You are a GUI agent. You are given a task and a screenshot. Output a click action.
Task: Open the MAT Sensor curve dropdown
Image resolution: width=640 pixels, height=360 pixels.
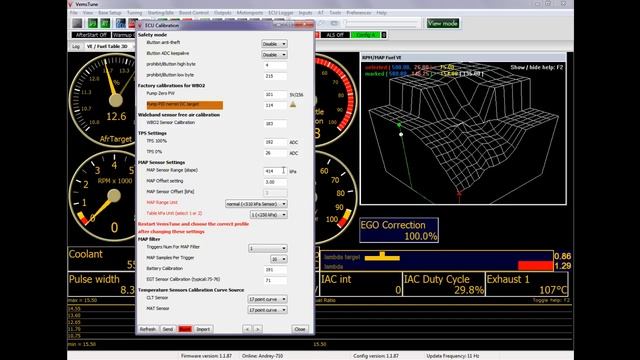[x=267, y=310]
